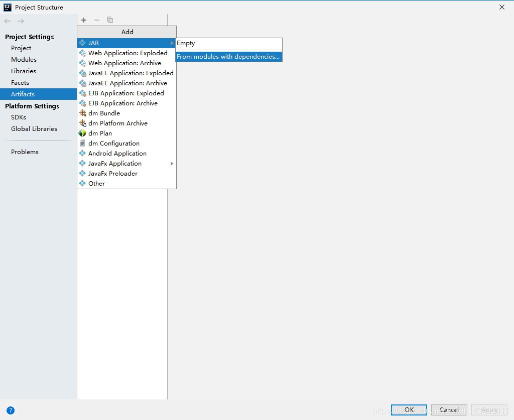Choose Other menu entry
This screenshot has width=514, height=420.
126,184
